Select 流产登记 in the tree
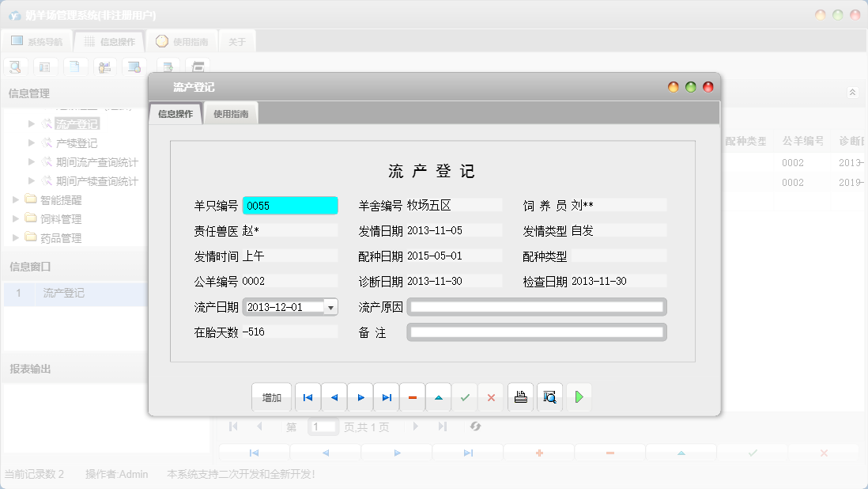 point(77,124)
